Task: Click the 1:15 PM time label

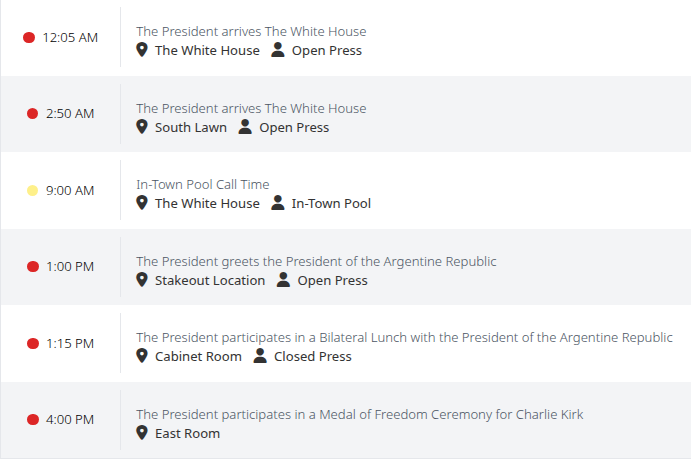Action: 70,344
